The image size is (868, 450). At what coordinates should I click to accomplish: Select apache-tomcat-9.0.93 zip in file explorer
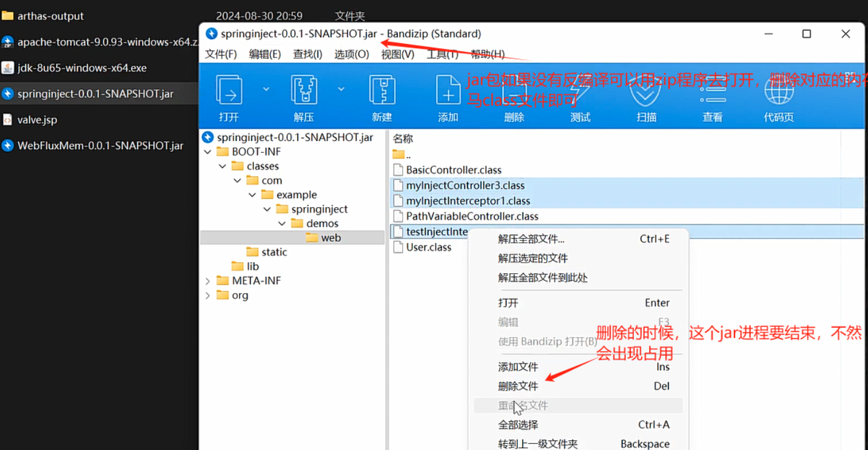(99, 42)
